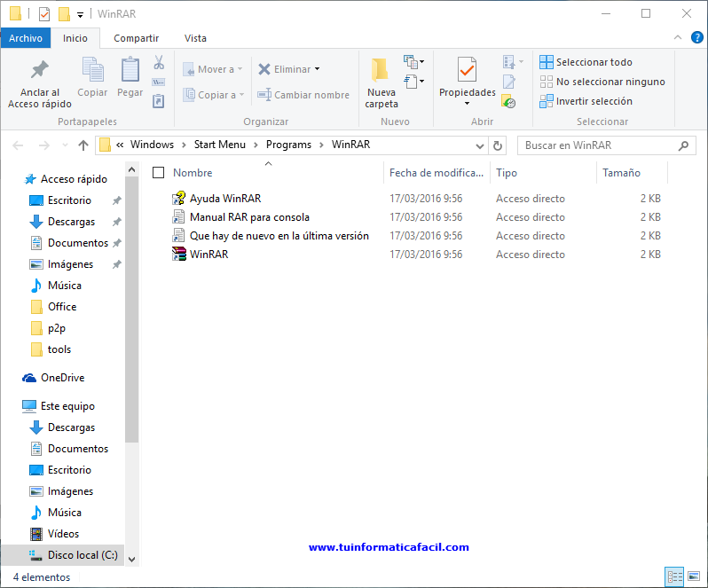Expand Propiedades dropdown arrow
Image resolution: width=708 pixels, height=588 pixels.
467,104
